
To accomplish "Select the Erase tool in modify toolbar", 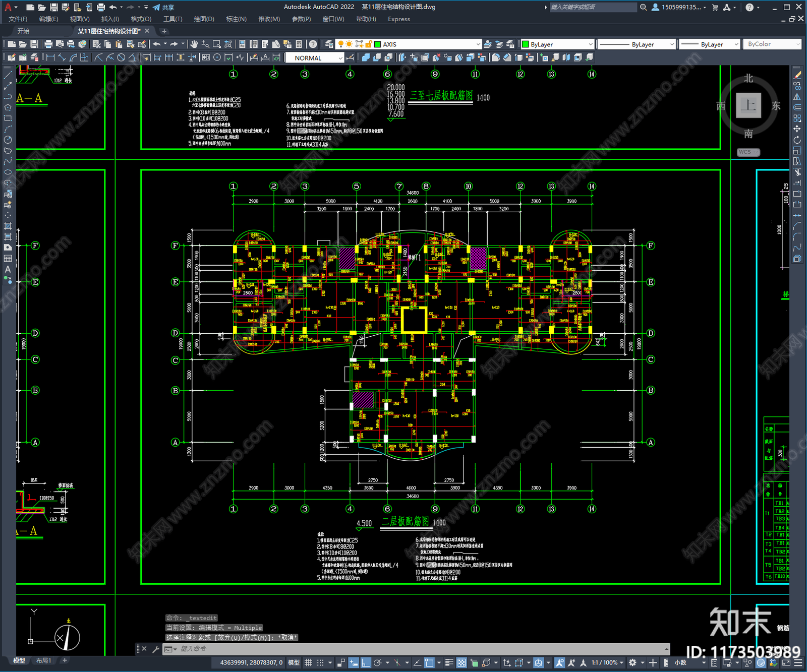I will click(x=797, y=75).
